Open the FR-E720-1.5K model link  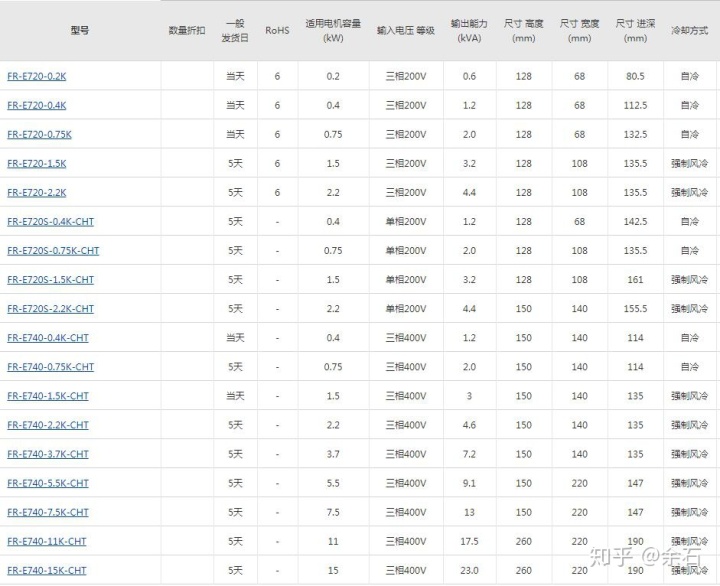[37, 163]
